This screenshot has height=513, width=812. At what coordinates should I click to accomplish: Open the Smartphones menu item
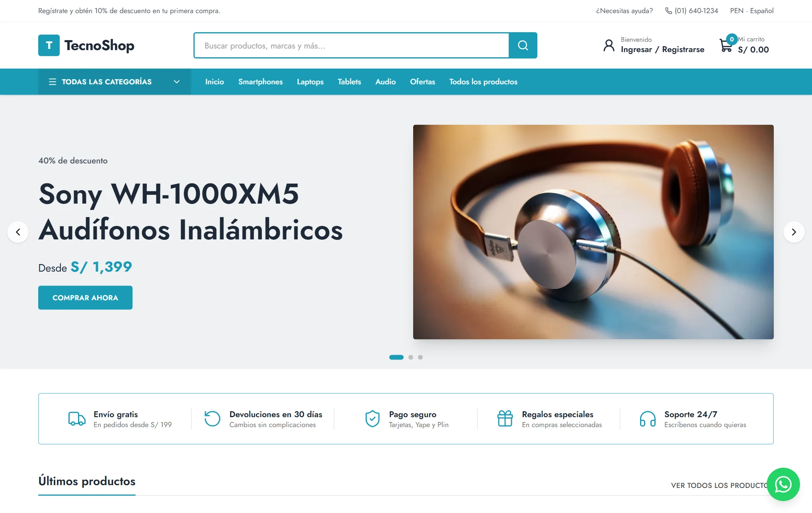[x=260, y=82]
